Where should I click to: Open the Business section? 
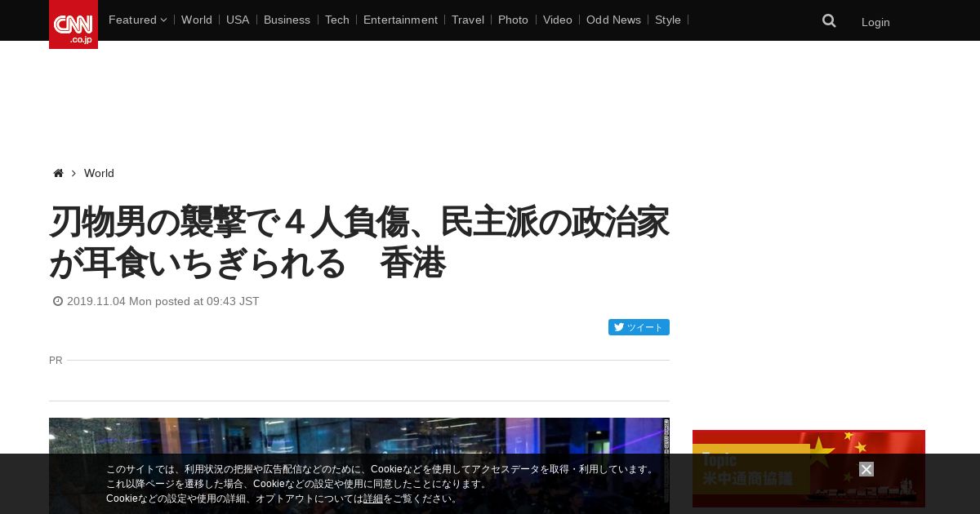[x=287, y=20]
